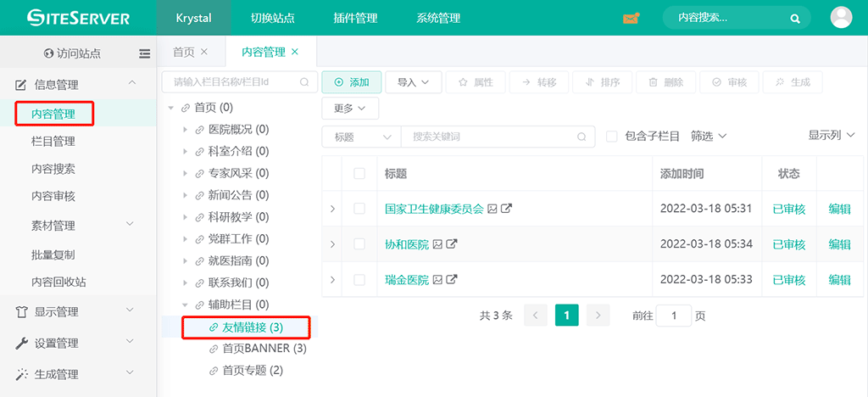Open the 显示列 dropdown
868x397 pixels.
pos(831,136)
